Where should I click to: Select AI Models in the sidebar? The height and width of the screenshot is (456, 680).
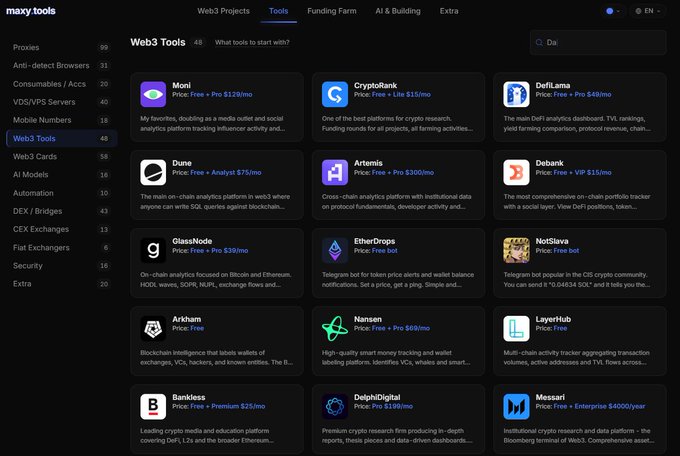coord(62,175)
